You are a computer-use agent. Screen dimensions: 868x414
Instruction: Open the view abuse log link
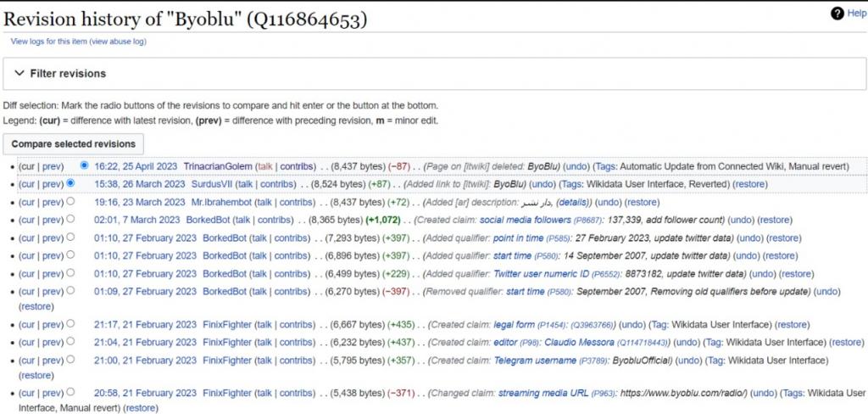[117, 41]
